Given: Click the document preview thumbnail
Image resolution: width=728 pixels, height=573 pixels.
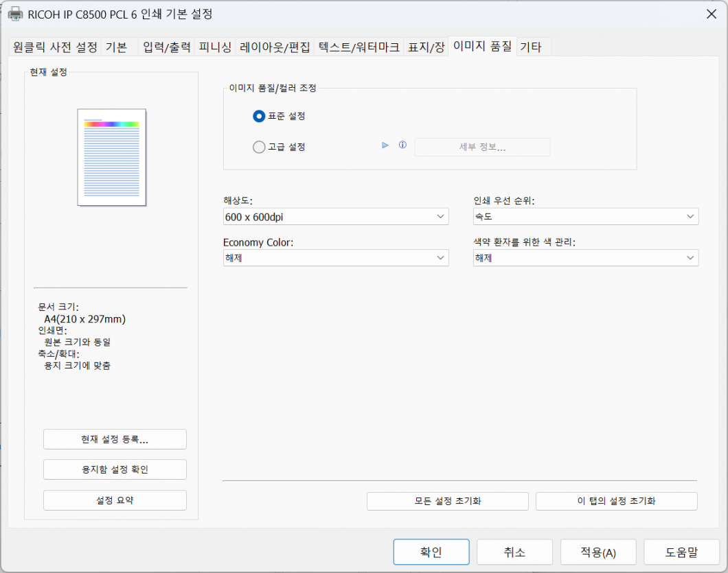Looking at the screenshot, I should point(112,156).
